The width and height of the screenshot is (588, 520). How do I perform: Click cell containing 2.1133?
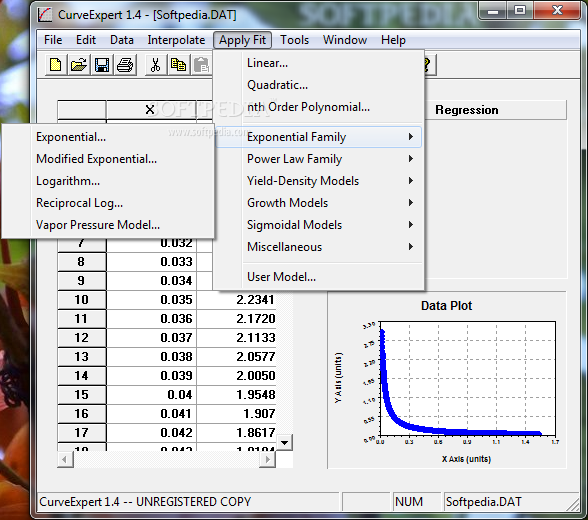tap(237, 337)
